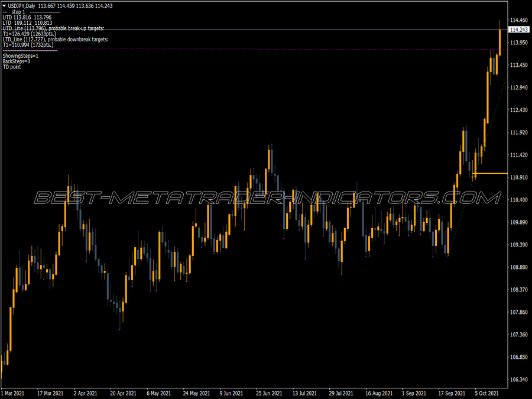Click the 109.890 price scale label
Image resolution: width=532 pixels, height=399 pixels.
click(519, 222)
